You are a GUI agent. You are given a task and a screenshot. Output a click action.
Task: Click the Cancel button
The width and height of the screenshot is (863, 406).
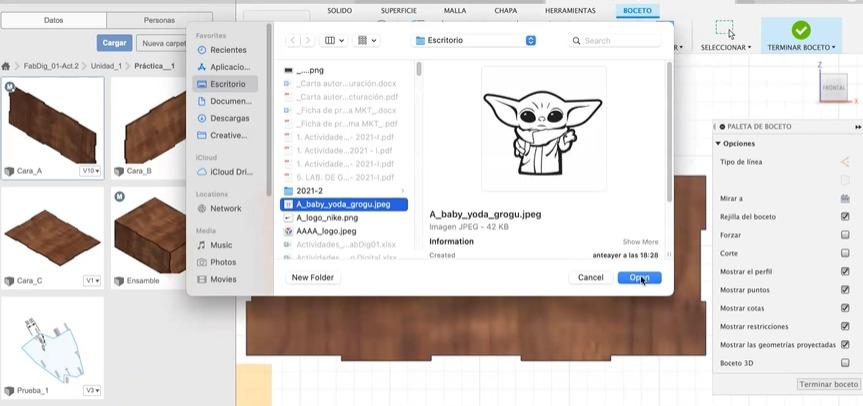591,278
